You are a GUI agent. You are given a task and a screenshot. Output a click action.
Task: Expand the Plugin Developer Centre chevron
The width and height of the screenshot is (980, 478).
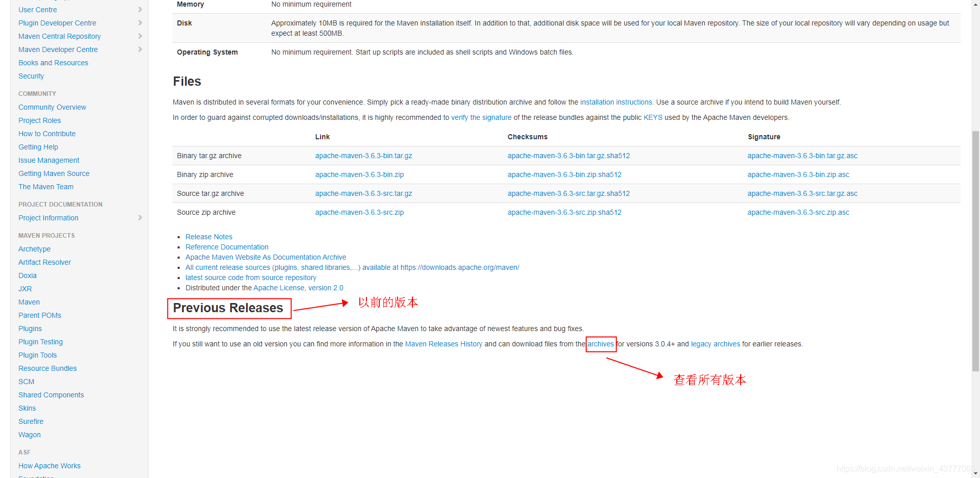click(x=140, y=23)
